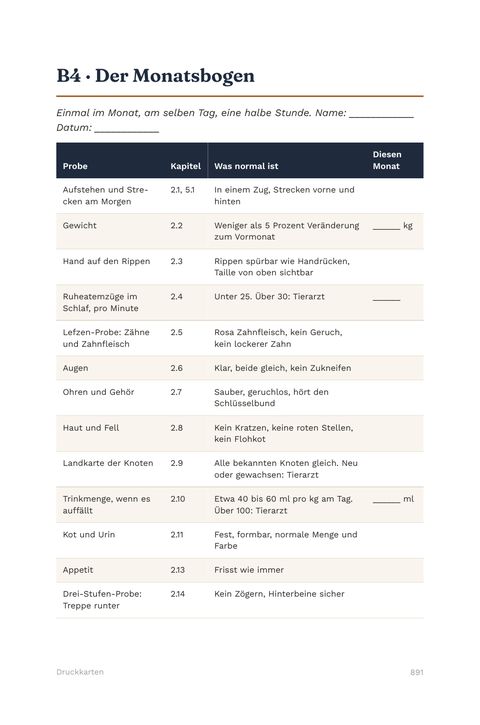Click the Druckkarten footer text
Viewport: 480px width, 725px height.
tap(80, 672)
